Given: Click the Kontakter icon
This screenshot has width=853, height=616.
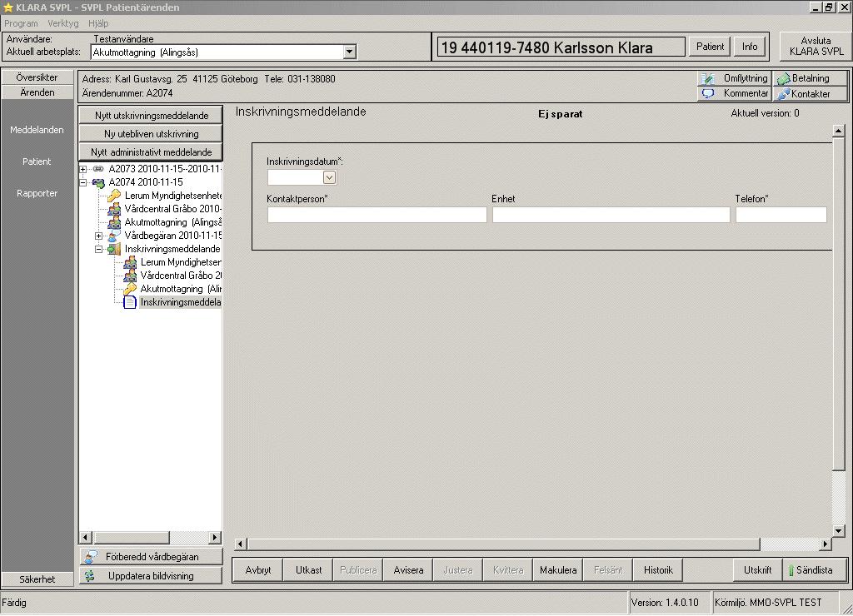Looking at the screenshot, I should tap(783, 94).
